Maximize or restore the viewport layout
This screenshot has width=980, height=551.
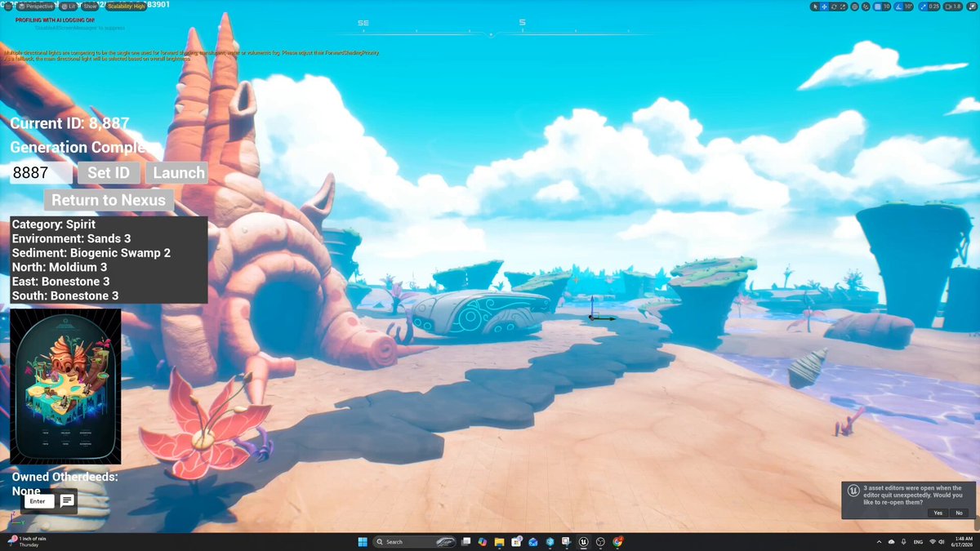point(972,7)
